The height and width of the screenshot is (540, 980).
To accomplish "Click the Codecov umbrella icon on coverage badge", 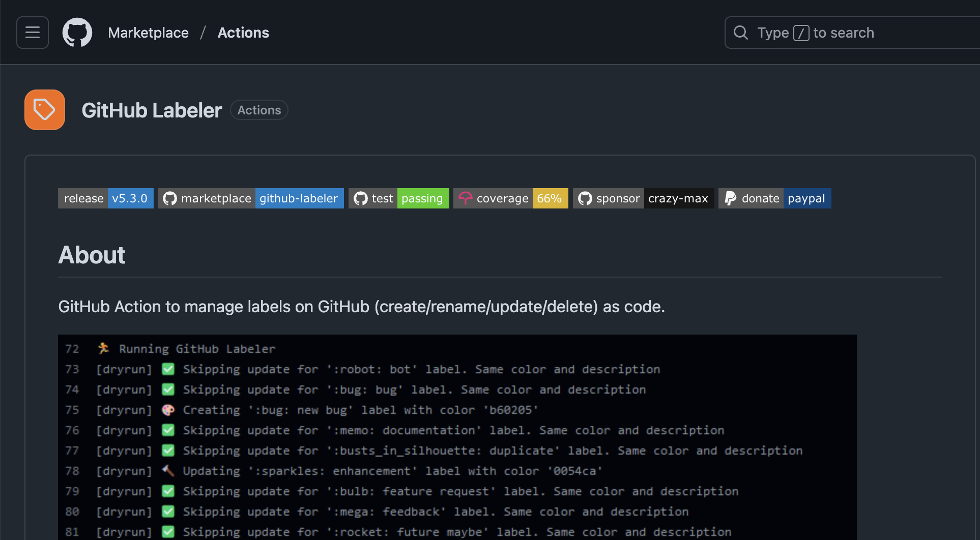I will coord(466,198).
